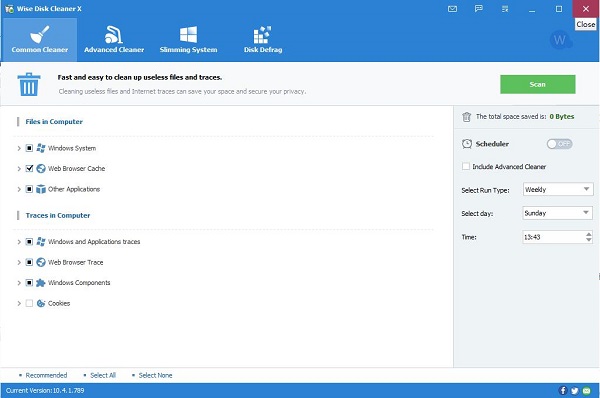Viewport: 600px width, 398px height.
Task: Switch to the Disk Defrag tab
Action: [263, 39]
